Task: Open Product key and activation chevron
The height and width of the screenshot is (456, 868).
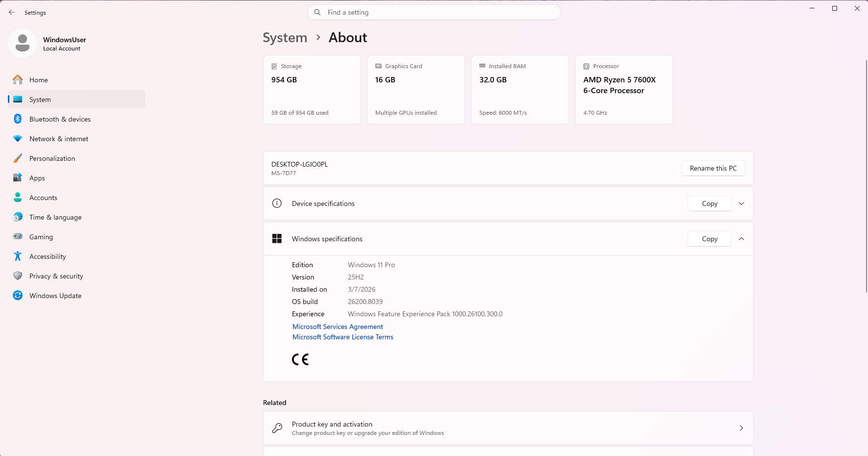Action: point(741,428)
